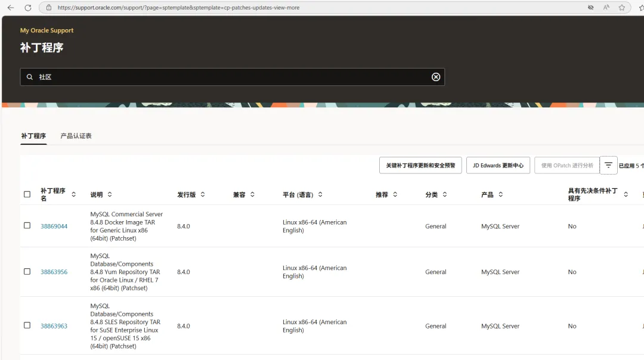The width and height of the screenshot is (644, 360).
Task: Click description mentioning SLES Repository TAR
Action: [x=125, y=326]
